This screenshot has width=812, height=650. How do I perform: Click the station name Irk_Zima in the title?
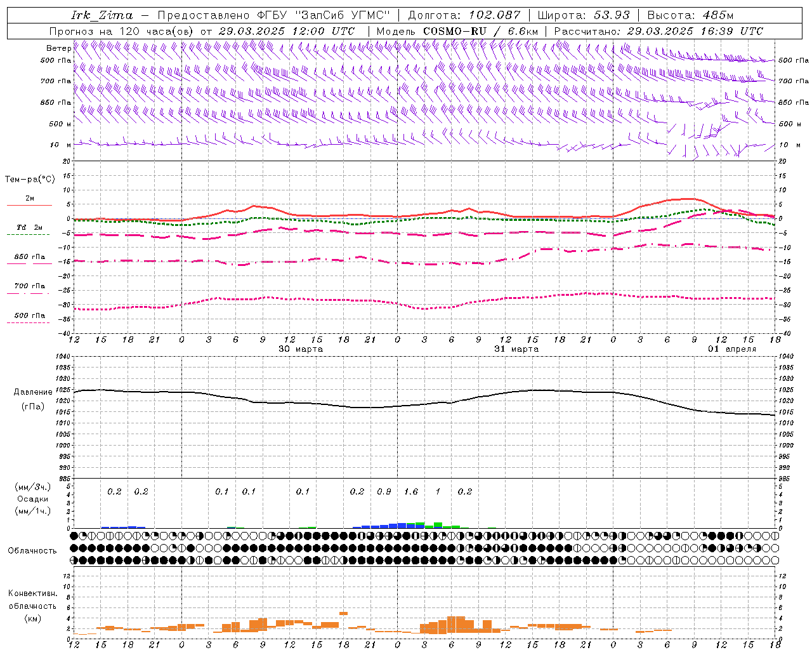(102, 15)
